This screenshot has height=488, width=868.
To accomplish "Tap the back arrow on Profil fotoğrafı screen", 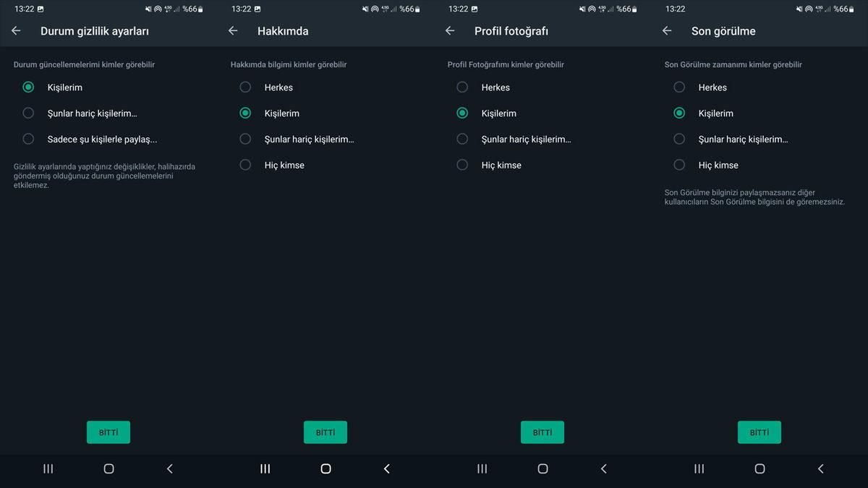I will 449,31.
